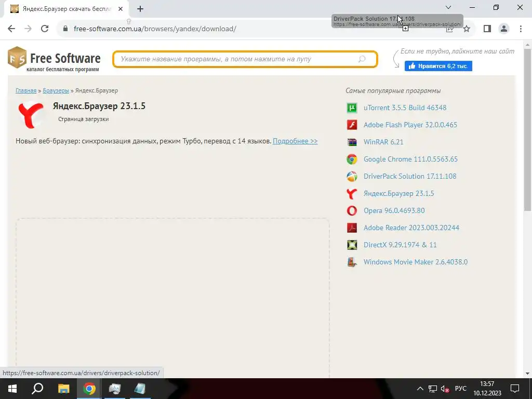532x399 pixels.
Task: Reload the current page
Action: tap(45, 29)
